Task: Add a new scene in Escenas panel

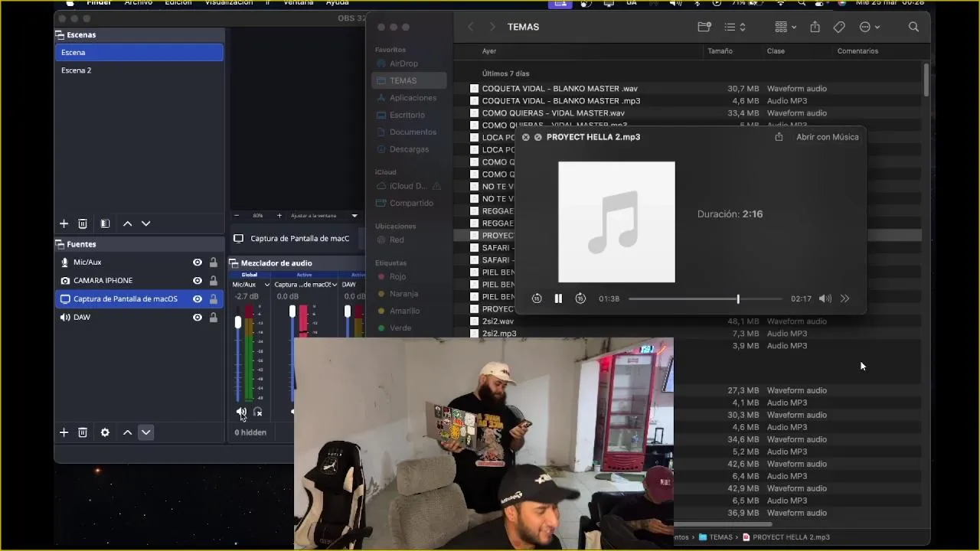Action: [64, 223]
